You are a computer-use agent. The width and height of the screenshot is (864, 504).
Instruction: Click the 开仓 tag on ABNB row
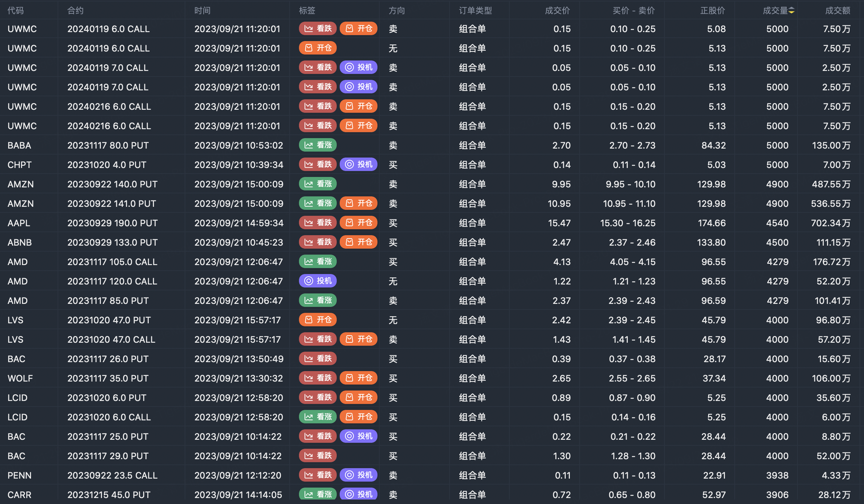358,242
